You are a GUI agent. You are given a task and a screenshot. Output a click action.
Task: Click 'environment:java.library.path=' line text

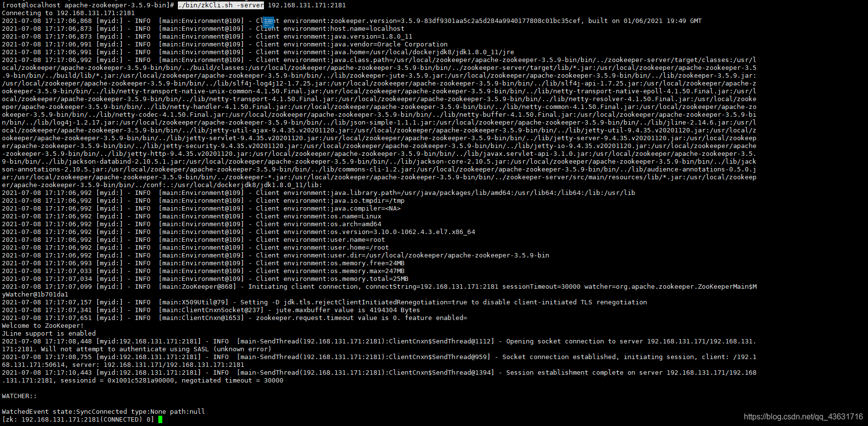459,193
